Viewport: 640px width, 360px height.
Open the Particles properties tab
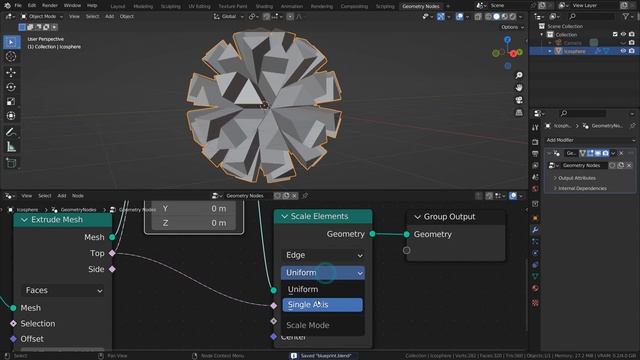(535, 242)
